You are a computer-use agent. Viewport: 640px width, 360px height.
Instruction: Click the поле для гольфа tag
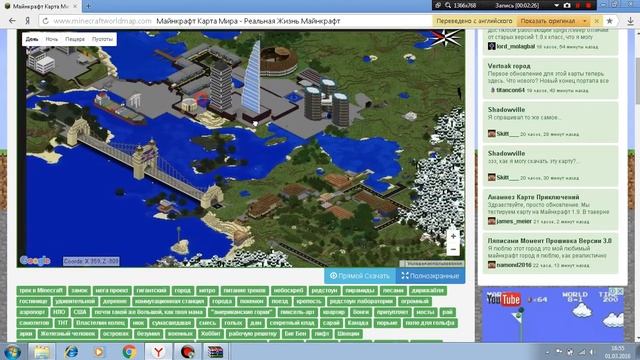coord(429,322)
